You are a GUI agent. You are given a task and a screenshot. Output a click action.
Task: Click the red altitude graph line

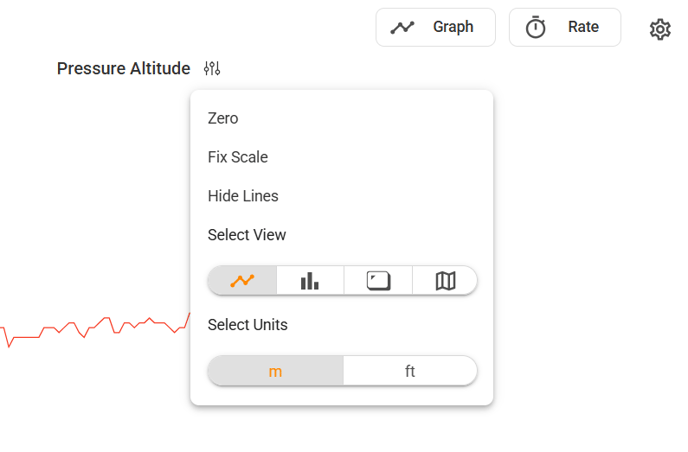coord(95,330)
